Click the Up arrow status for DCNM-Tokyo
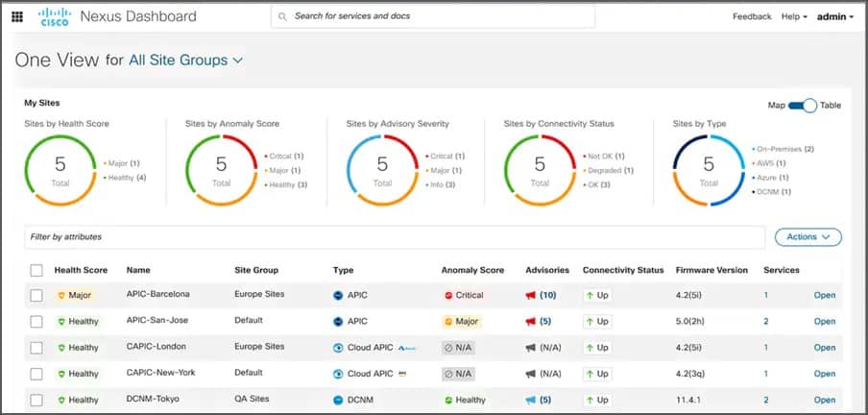Screen dimensions: 868x415 coord(597,400)
